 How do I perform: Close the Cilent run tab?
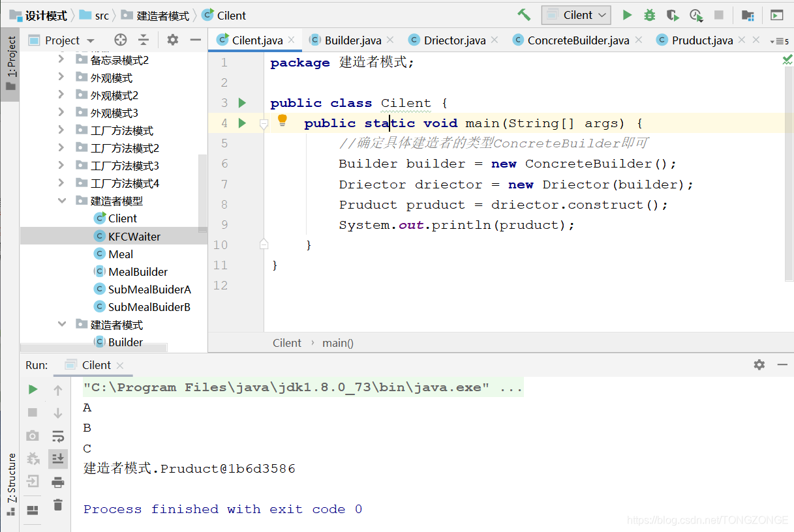(120, 365)
